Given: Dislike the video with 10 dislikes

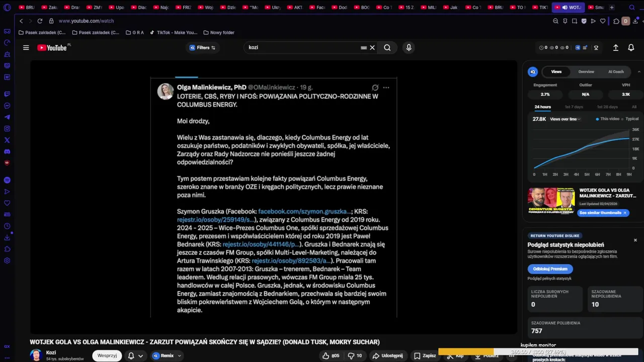Looking at the screenshot, I should pyautogui.click(x=355, y=355).
